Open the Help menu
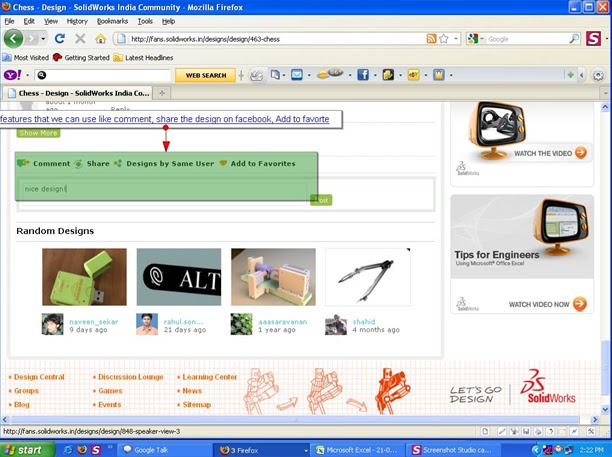612x457 pixels. click(168, 21)
